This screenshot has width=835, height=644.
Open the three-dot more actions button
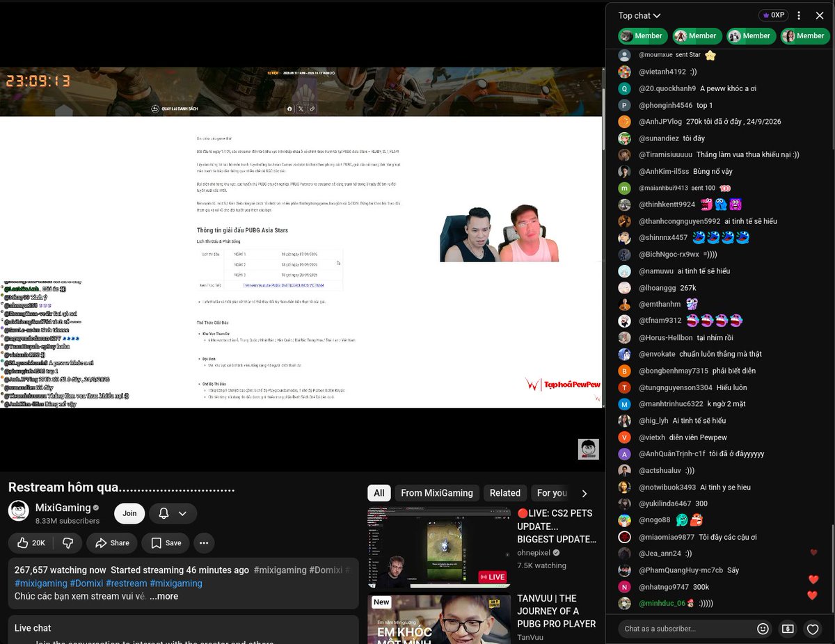[x=204, y=543]
